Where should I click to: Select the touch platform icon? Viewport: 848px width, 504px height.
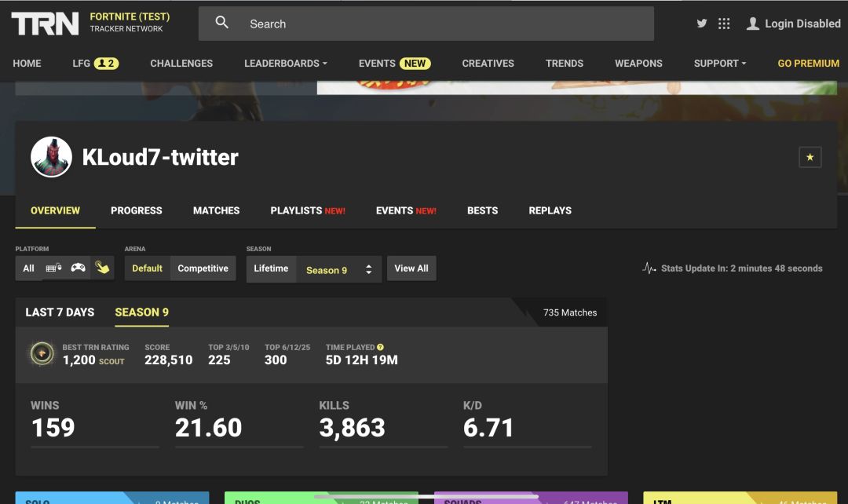pos(102,267)
